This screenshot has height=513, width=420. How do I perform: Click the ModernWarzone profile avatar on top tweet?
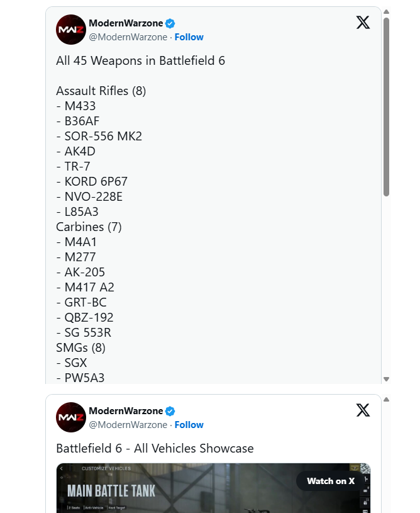pos(70,30)
